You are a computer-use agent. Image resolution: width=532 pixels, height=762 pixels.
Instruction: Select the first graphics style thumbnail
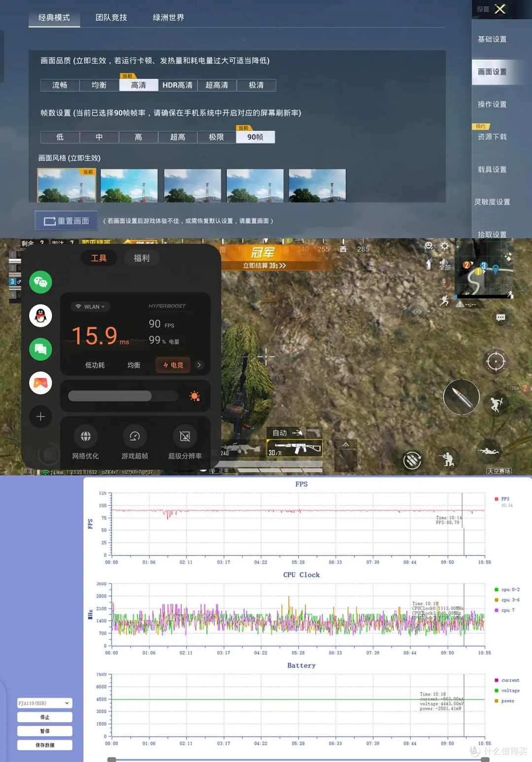coord(66,185)
